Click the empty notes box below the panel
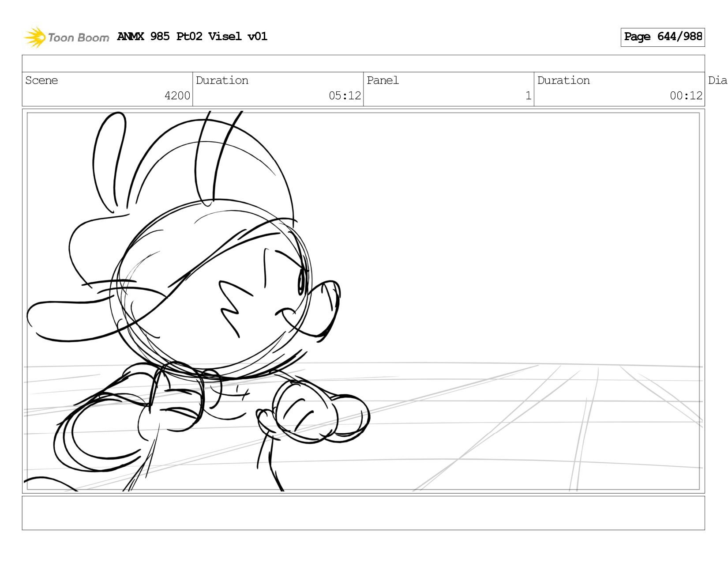This screenshot has height=563, width=728. 363,513
